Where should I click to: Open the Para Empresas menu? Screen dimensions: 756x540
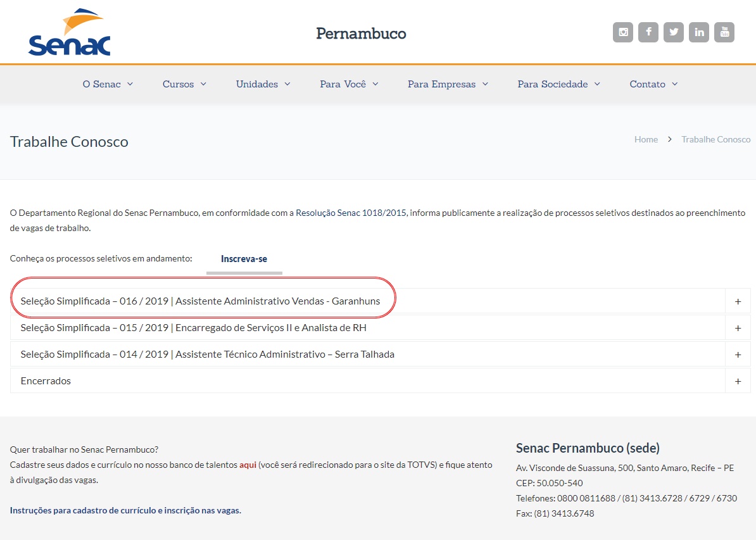448,84
